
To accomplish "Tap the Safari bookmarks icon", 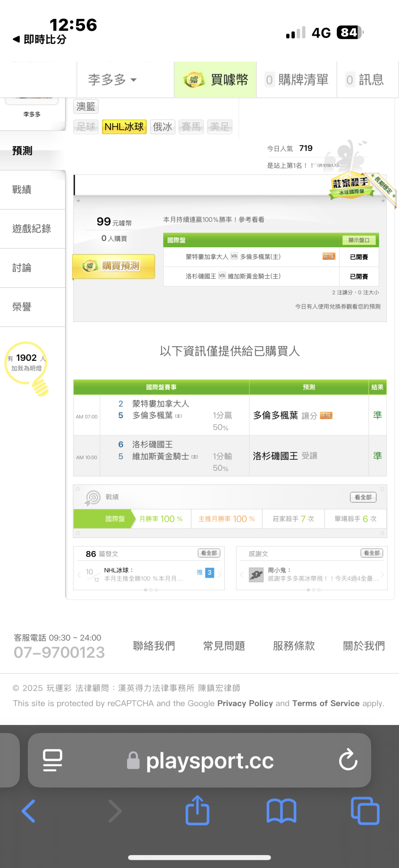I will (x=282, y=811).
